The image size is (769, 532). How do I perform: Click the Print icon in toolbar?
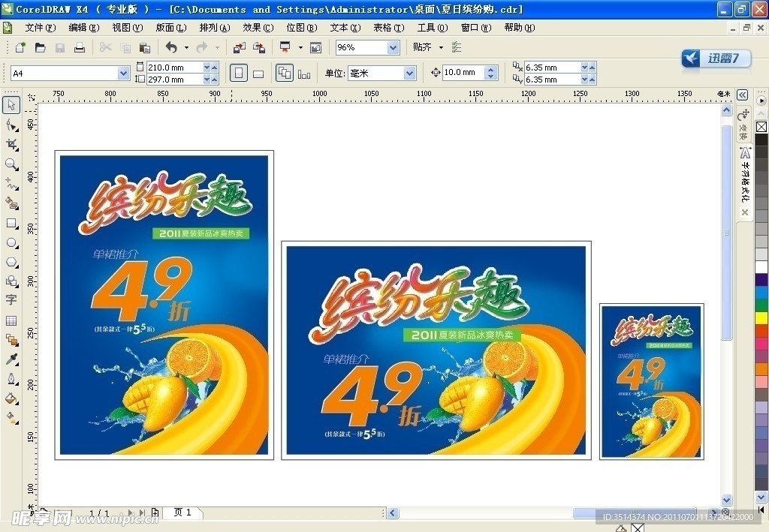pyautogui.click(x=79, y=47)
